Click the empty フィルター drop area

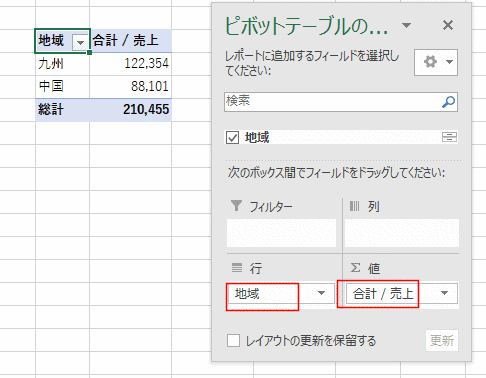[281, 233]
